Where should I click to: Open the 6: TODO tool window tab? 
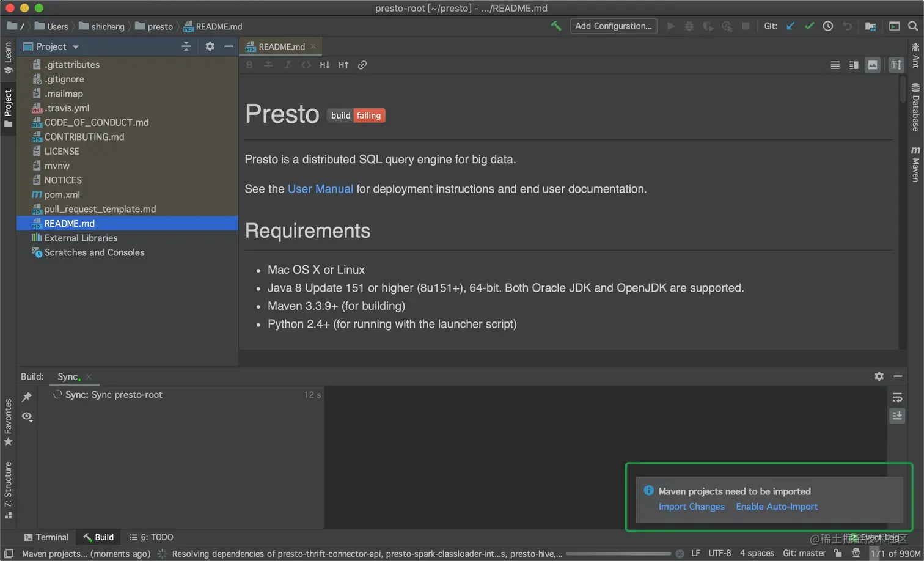pyautogui.click(x=151, y=537)
